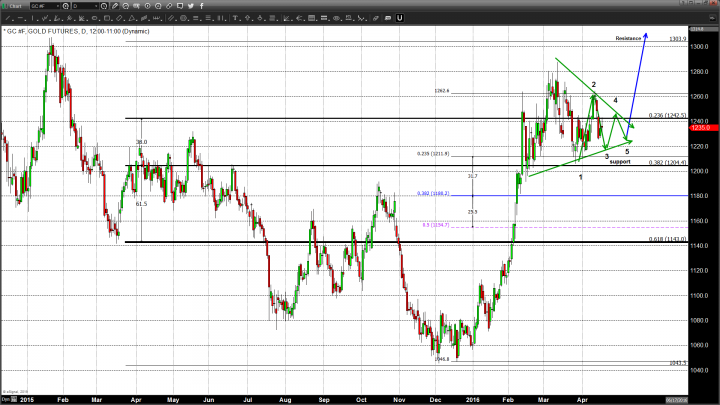This screenshot has width=720, height=405.
Task: Select the anchor marker tool
Action: pos(259,18)
